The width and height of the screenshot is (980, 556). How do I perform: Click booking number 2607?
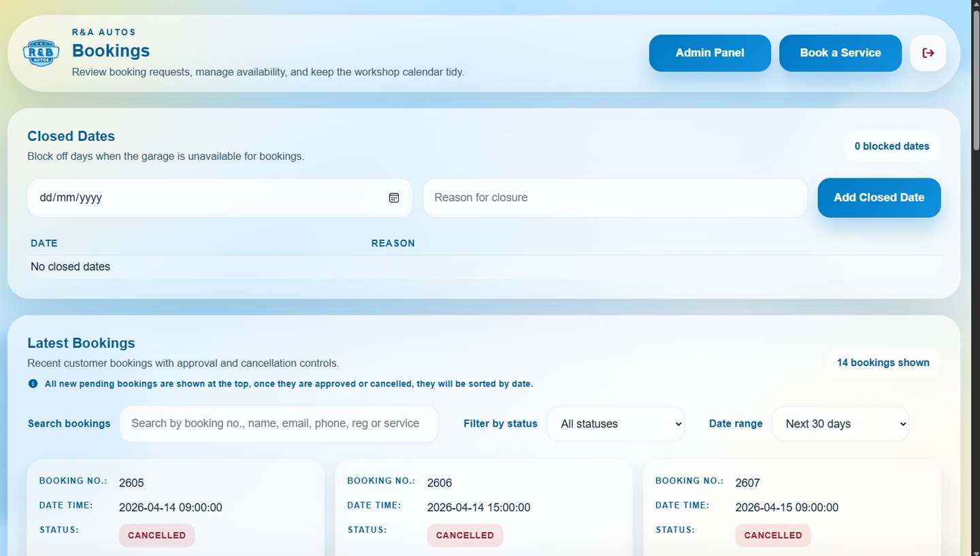click(748, 483)
